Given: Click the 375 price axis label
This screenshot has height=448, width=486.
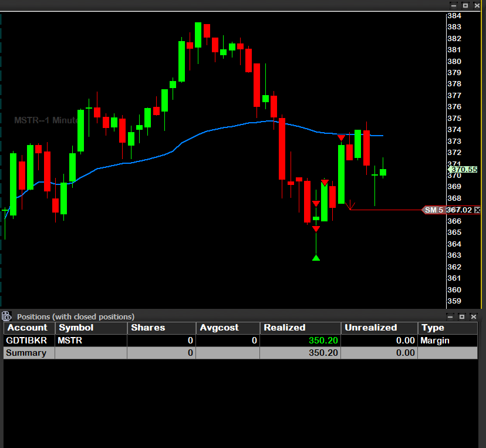Looking at the screenshot, I should pos(454,118).
